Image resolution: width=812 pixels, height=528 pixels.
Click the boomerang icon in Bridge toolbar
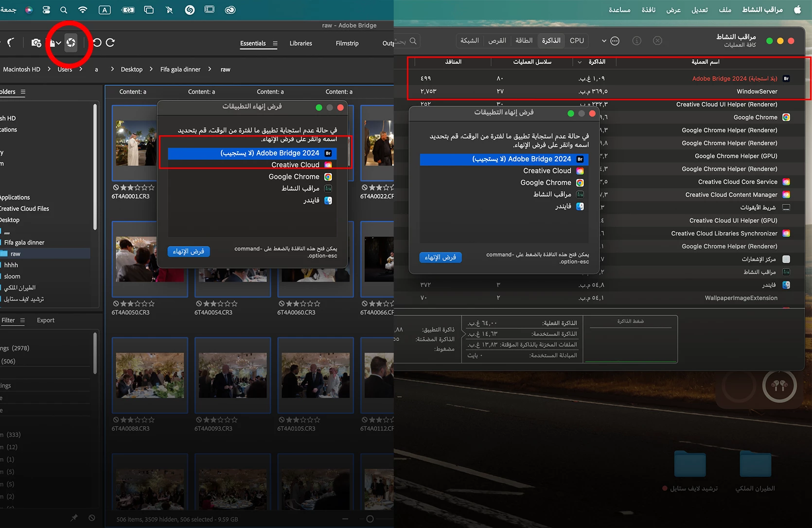click(x=11, y=43)
